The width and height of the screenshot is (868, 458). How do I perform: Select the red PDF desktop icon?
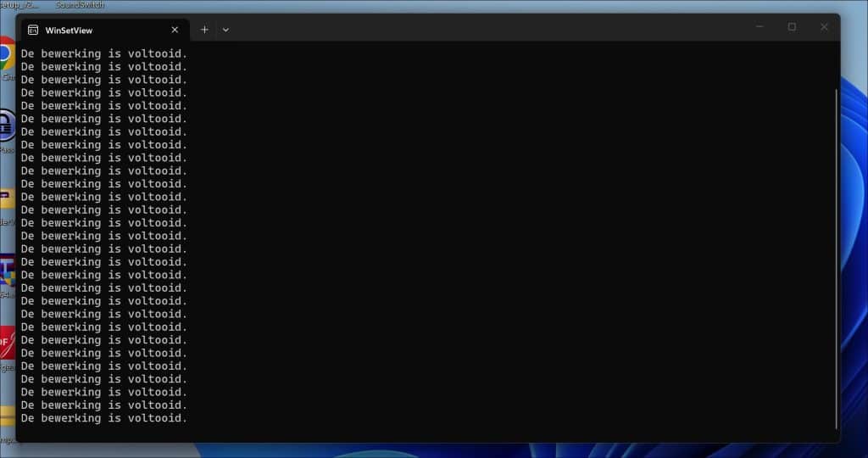[x=7, y=343]
